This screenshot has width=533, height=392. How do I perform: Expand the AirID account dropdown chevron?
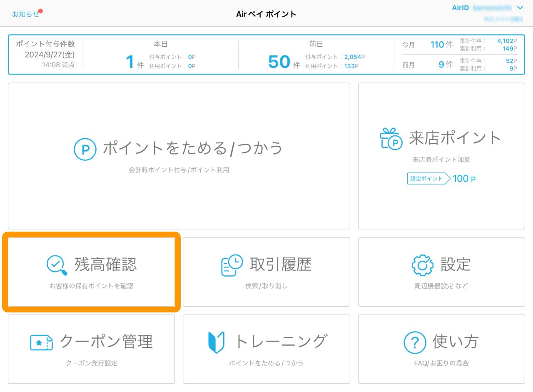click(520, 7)
